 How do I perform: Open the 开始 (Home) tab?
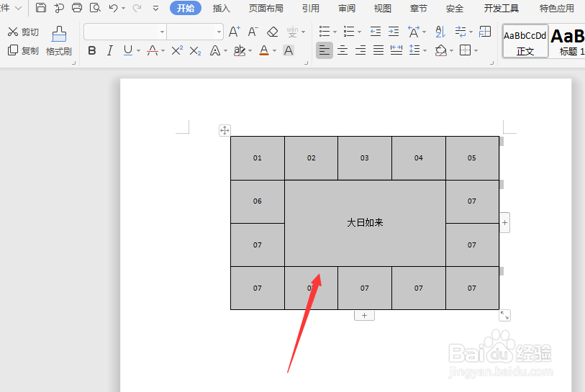[186, 8]
